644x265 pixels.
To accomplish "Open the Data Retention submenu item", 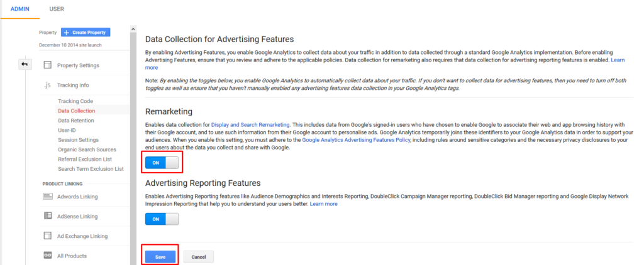I will (76, 121).
